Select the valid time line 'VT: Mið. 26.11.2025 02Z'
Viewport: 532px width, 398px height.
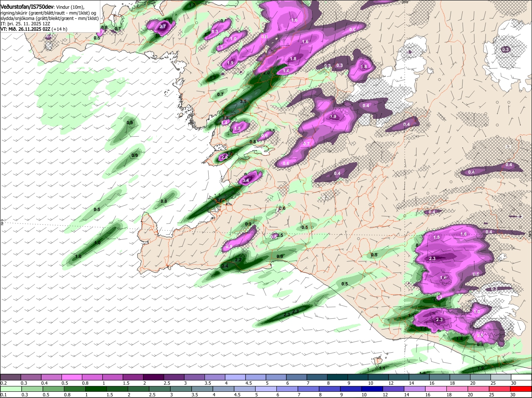(x=26, y=29)
